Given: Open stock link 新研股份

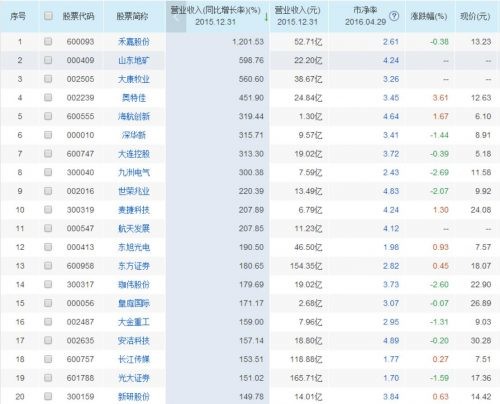Looking at the screenshot, I should pyautogui.click(x=134, y=396).
